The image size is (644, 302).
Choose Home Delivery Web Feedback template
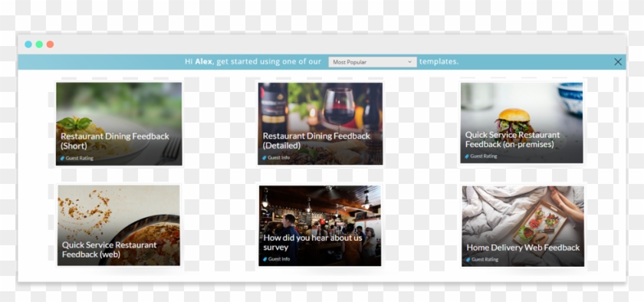pyautogui.click(x=523, y=226)
